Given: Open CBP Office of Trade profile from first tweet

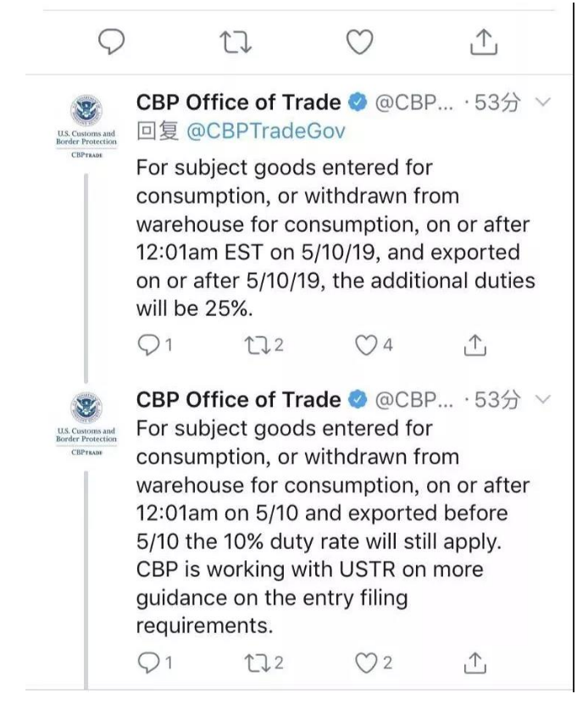Looking at the screenshot, I should pyautogui.click(x=239, y=103).
